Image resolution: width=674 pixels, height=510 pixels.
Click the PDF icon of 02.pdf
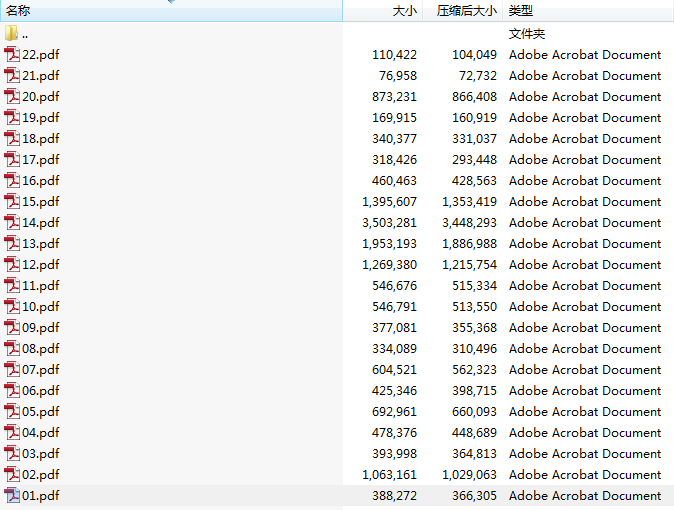[x=12, y=474]
